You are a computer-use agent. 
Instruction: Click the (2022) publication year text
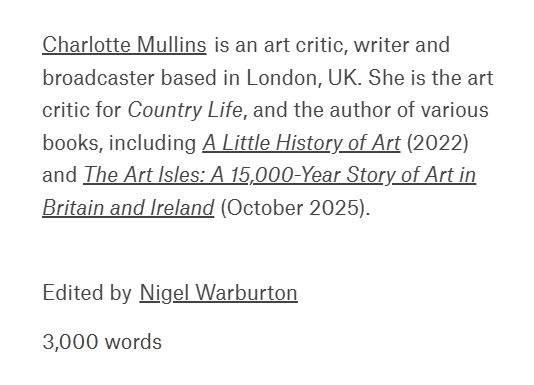click(438, 143)
